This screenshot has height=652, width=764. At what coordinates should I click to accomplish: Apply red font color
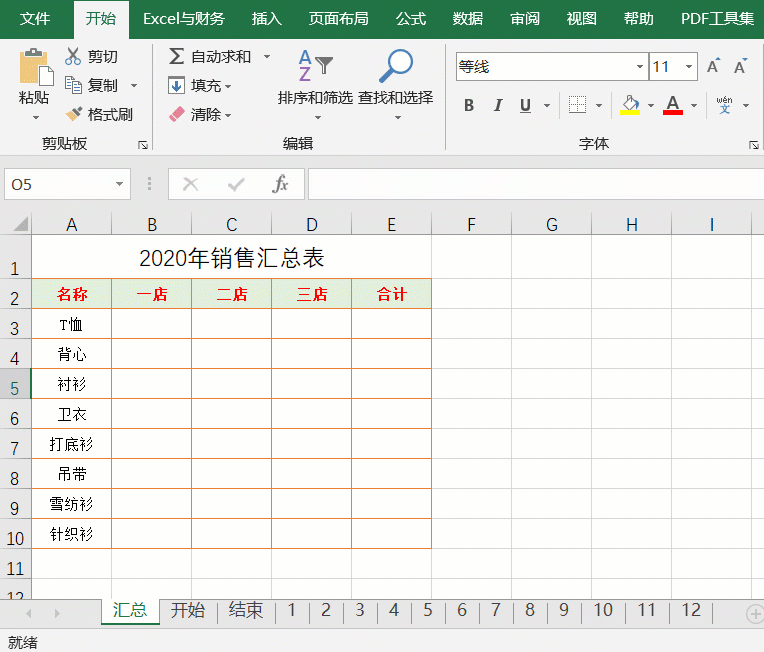(x=673, y=105)
